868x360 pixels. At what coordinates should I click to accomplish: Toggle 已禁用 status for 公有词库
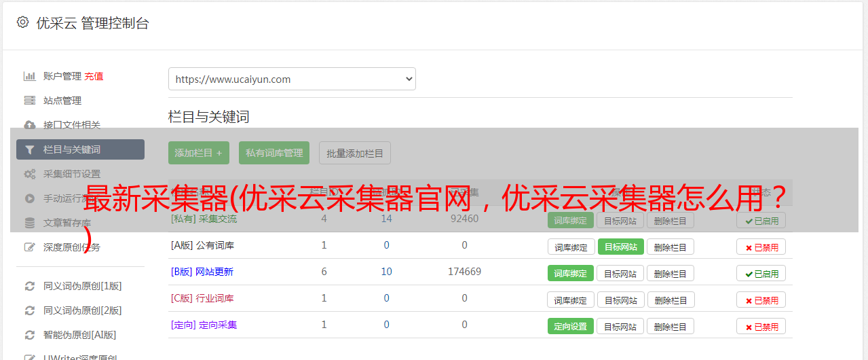click(761, 247)
